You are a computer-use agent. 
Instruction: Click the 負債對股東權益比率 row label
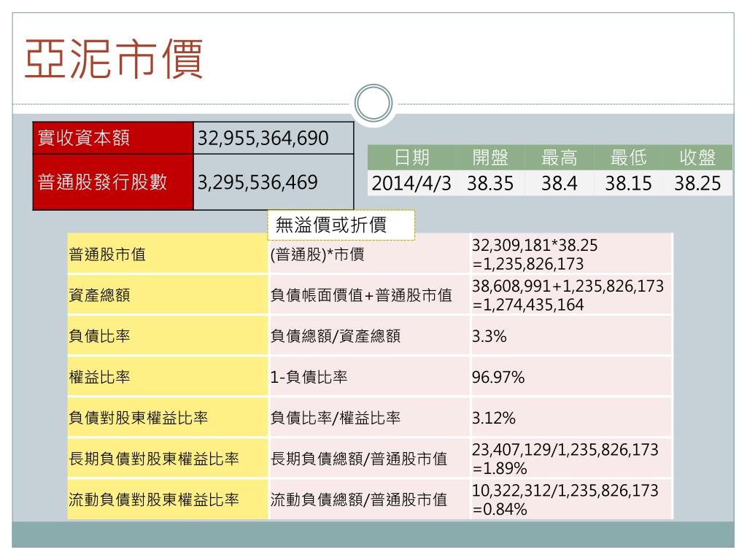coord(168,418)
